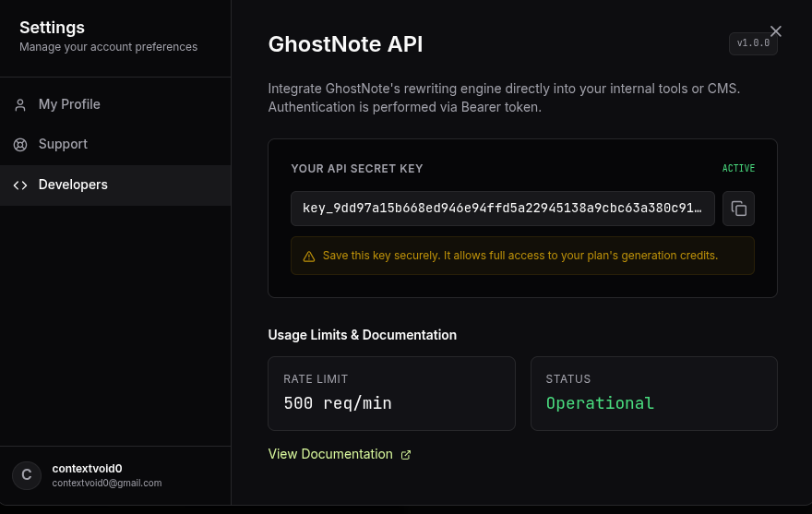Click the v1.0.0 version badge

click(753, 43)
